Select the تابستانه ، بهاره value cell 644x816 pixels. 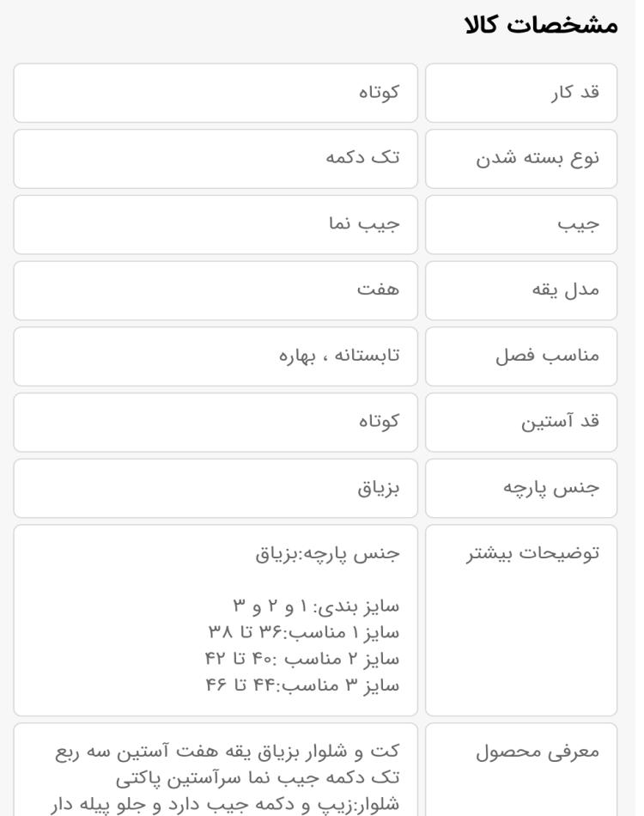216,356
